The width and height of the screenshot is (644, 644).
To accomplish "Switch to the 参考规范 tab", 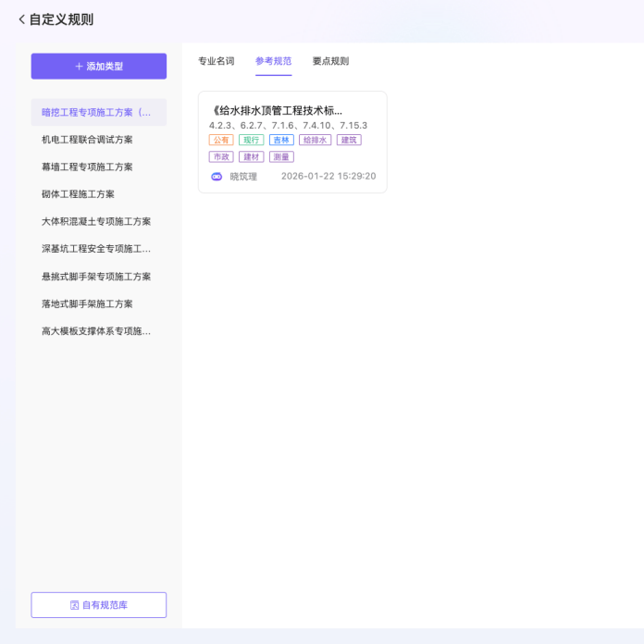I will (x=274, y=61).
